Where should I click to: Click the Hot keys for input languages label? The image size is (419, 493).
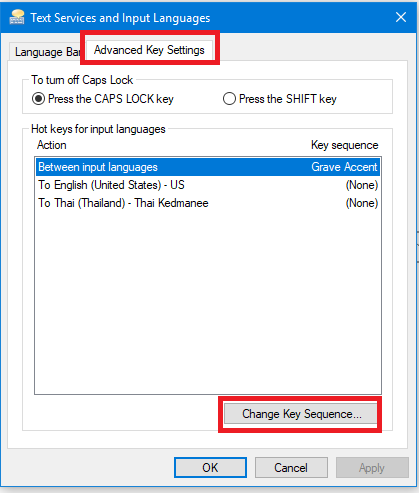[98, 129]
